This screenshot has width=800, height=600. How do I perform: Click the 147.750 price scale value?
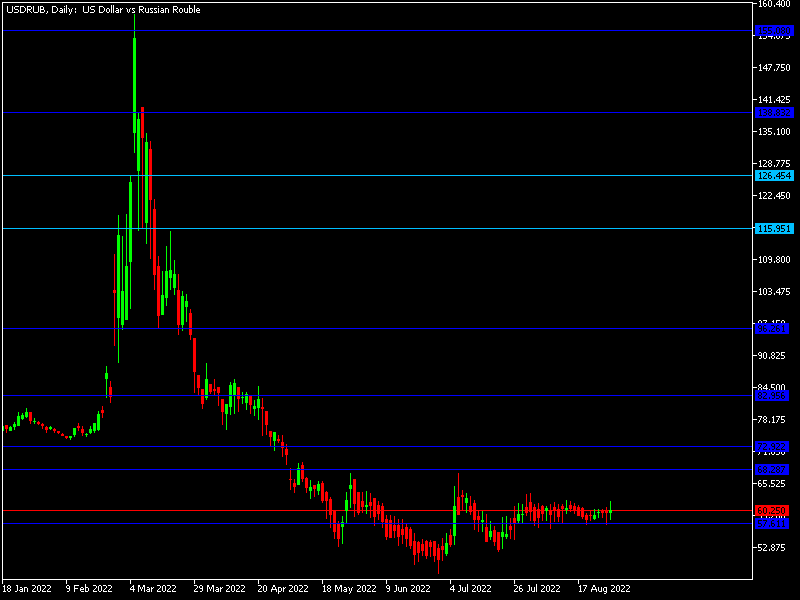pyautogui.click(x=774, y=67)
